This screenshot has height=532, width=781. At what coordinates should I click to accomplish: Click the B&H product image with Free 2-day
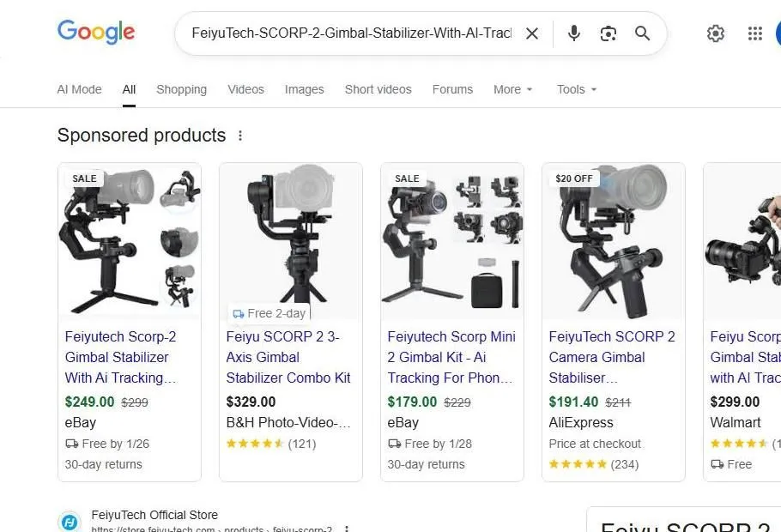(291, 241)
